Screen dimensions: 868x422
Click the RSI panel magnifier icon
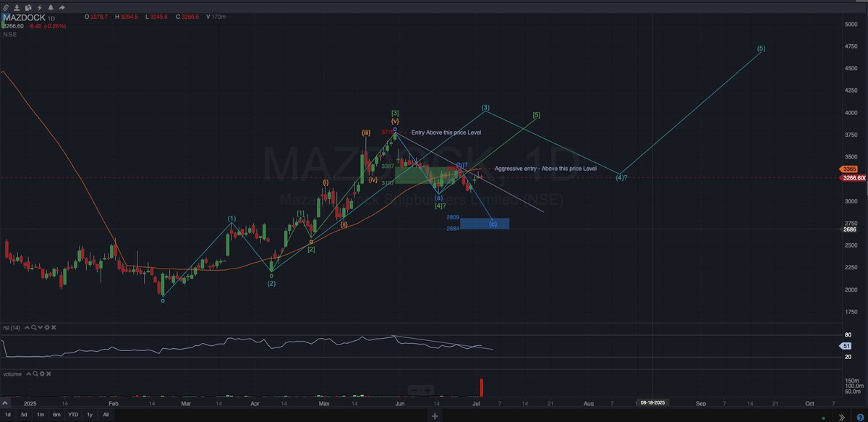click(34, 328)
